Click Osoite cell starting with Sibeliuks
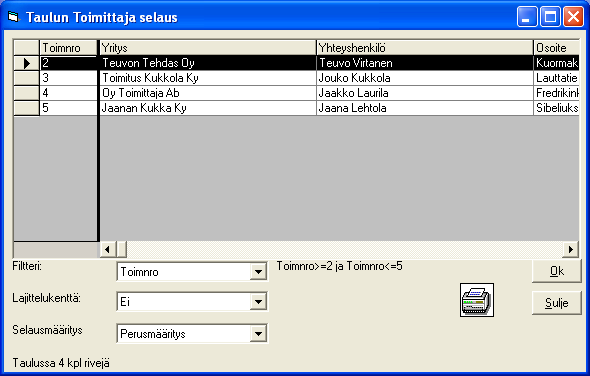 coord(556,108)
